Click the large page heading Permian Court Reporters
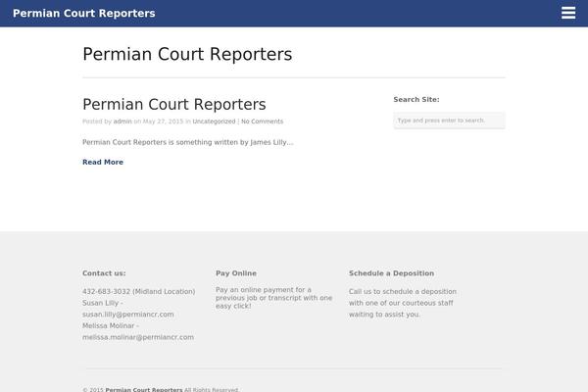Screen dimensions: 588x392 [187, 54]
